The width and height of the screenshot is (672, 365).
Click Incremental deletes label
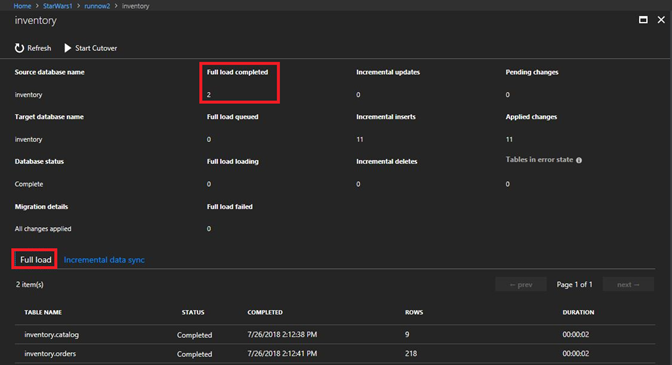pyautogui.click(x=387, y=162)
